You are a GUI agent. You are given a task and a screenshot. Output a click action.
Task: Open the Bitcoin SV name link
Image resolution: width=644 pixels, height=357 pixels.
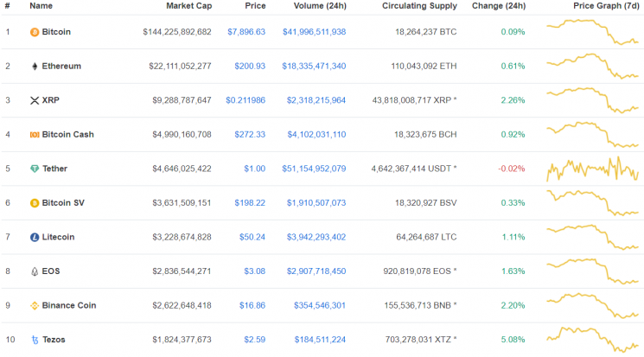pyautogui.click(x=63, y=202)
